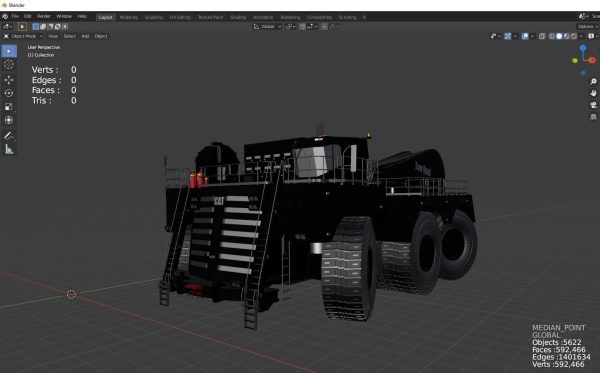Open snapping options dropdown

click(x=311, y=26)
